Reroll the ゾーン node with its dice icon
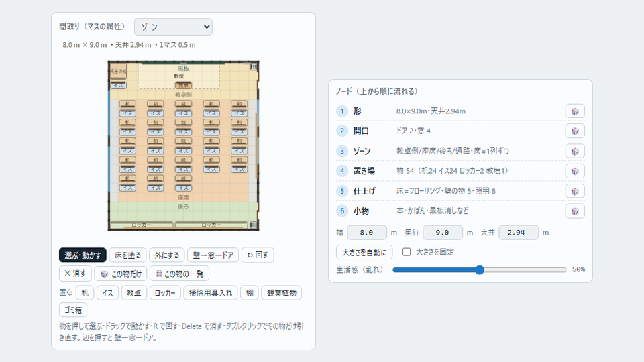644x362 pixels. pos(575,151)
